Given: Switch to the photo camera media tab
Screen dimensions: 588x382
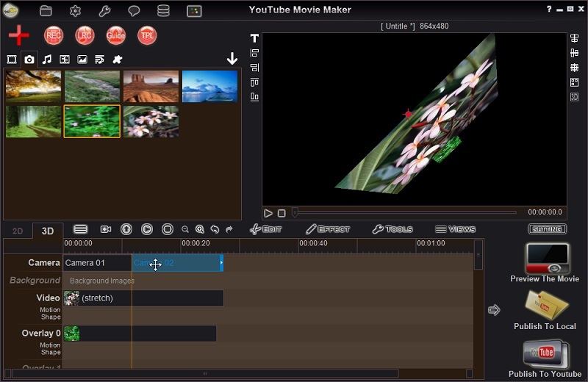Looking at the screenshot, I should coord(29,60).
